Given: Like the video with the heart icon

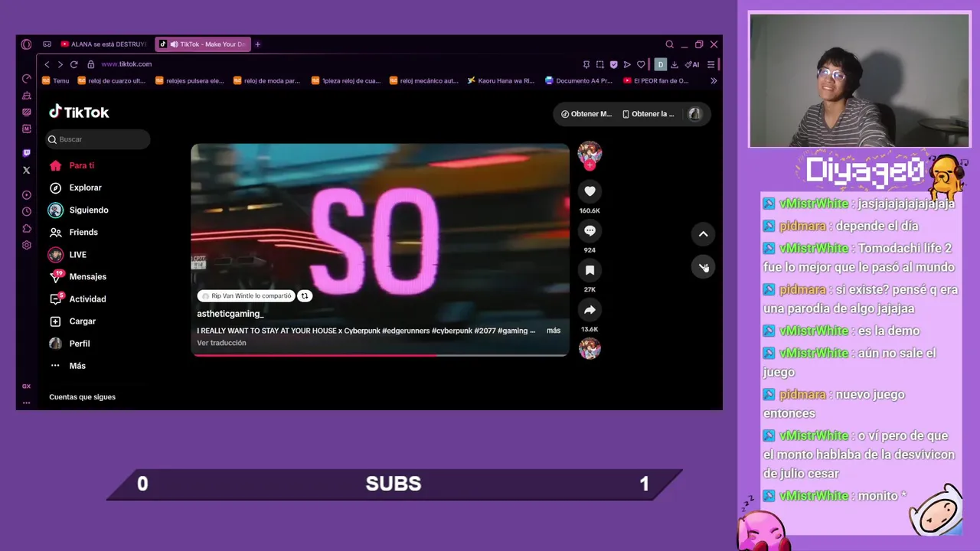Looking at the screenshot, I should click(x=590, y=191).
